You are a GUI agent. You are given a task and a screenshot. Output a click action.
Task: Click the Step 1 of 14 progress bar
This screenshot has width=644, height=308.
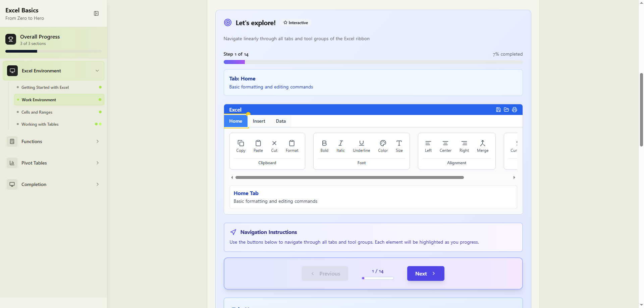tap(373, 62)
